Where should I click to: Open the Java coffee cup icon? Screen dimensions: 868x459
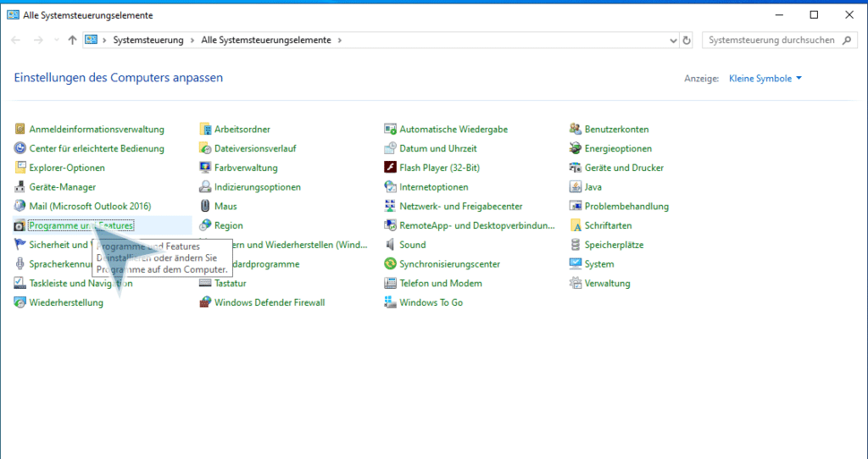point(576,187)
